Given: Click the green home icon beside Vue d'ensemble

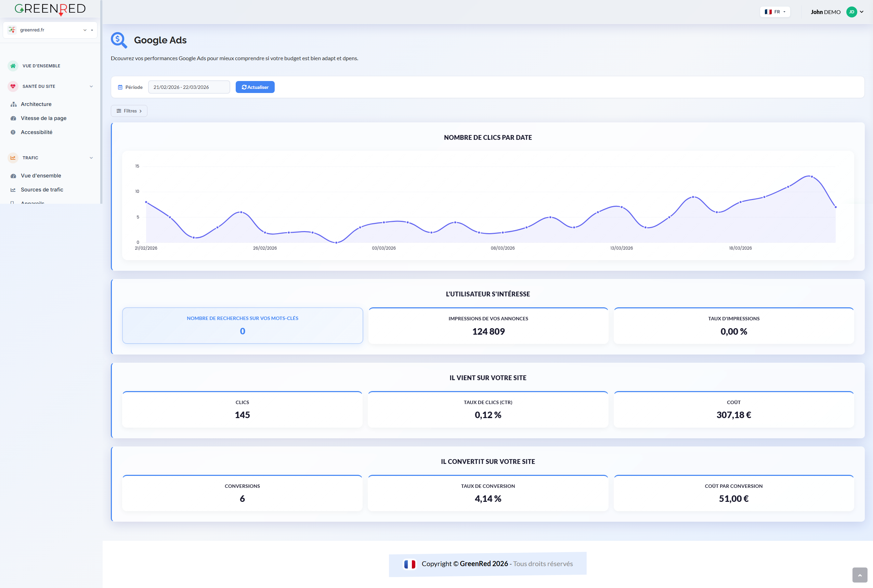Looking at the screenshot, I should tap(13, 66).
